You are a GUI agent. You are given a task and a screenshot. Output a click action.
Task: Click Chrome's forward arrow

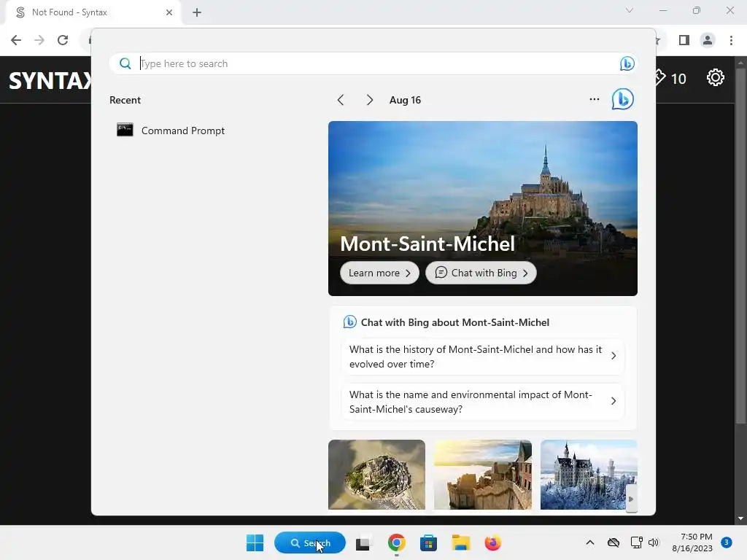click(x=39, y=40)
